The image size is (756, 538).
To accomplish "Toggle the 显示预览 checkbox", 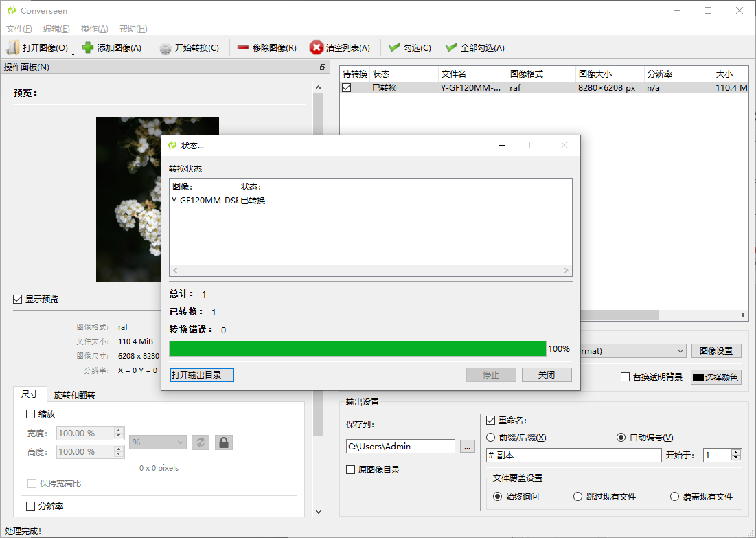I will click(x=17, y=299).
